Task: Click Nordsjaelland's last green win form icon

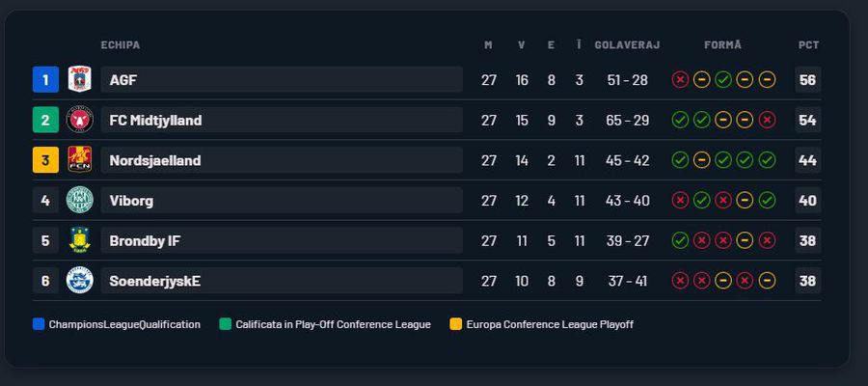Action: [x=767, y=160]
